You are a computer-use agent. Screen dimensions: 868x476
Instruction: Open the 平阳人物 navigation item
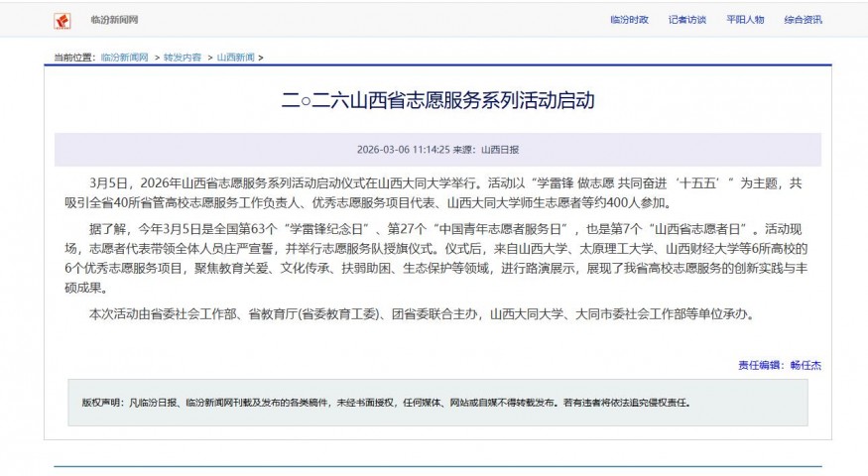pyautogui.click(x=744, y=20)
